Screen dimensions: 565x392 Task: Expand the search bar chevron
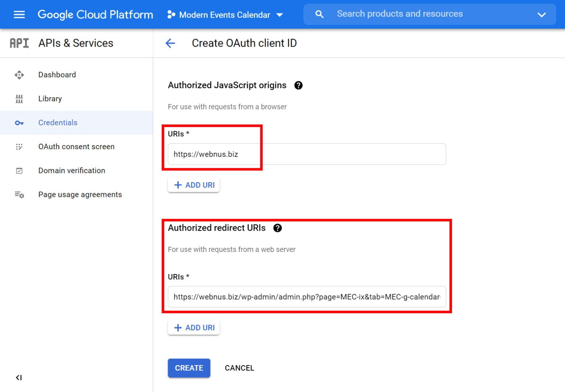pos(541,15)
